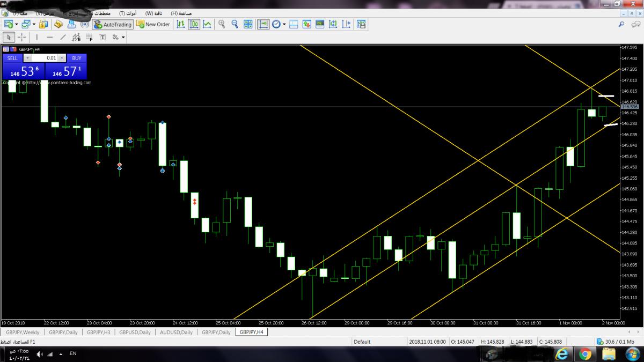Enable candlestick chart mode
This screenshot has width=644, height=362.
[x=194, y=24]
